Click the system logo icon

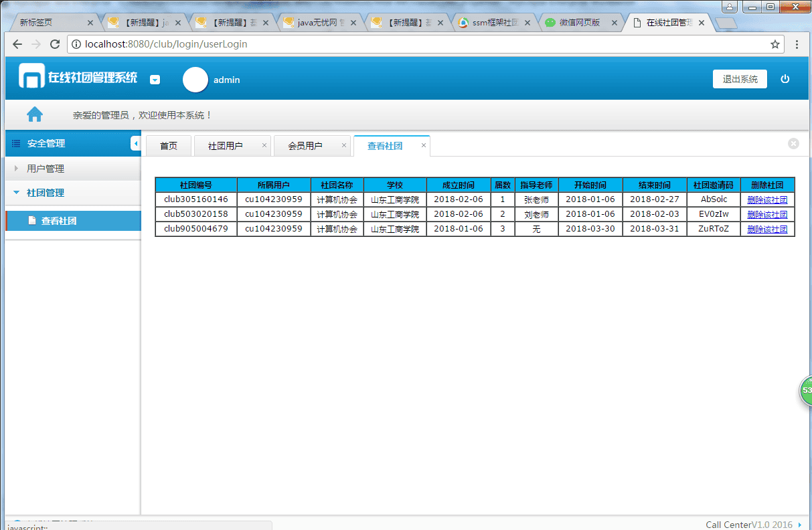[31, 76]
